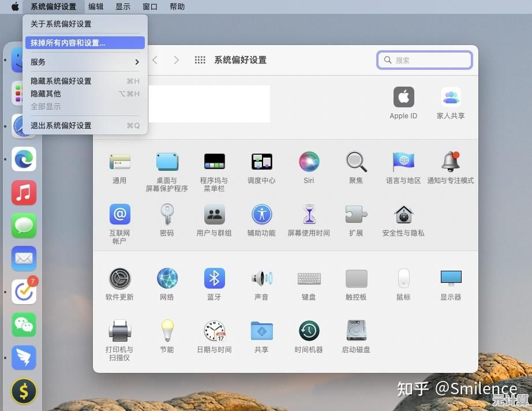The height and width of the screenshot is (411, 532).
Task: Click the 搜索 search field
Action: click(425, 60)
